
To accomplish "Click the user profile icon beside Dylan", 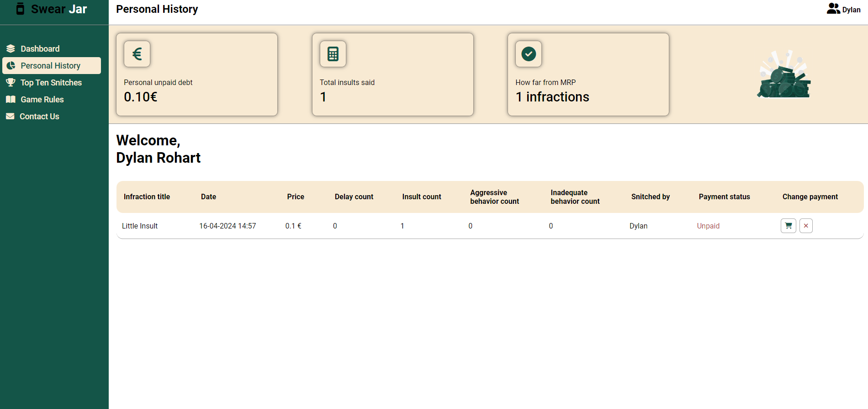I will 833,9.
